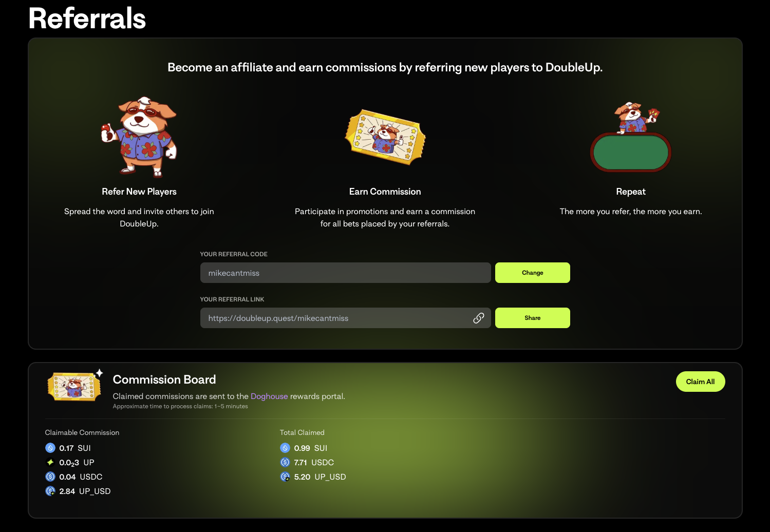The image size is (770, 532).
Task: Open the Doghouse rewards portal link
Action: [269, 396]
